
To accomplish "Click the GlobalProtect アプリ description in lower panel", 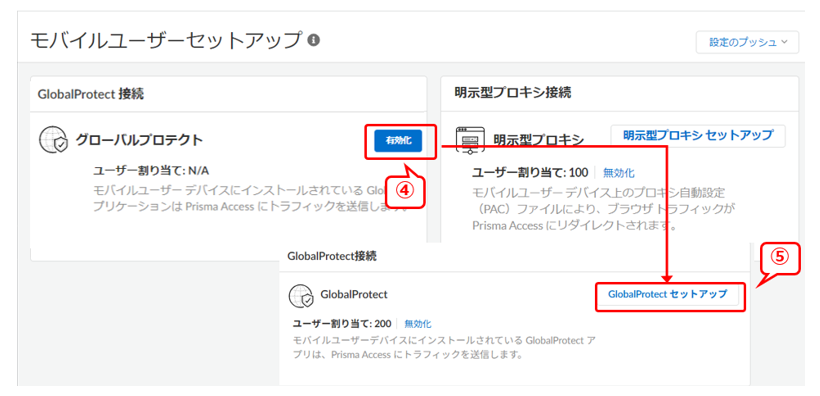I will pos(445,347).
